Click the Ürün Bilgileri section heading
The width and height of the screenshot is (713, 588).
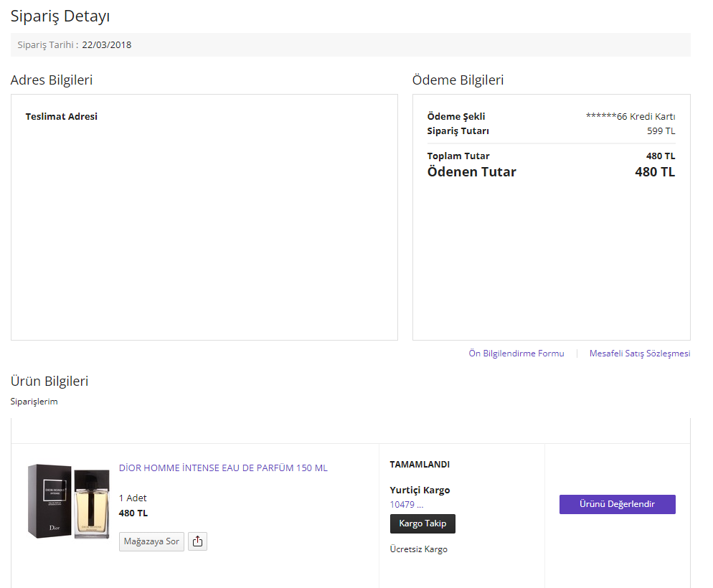[x=49, y=381]
